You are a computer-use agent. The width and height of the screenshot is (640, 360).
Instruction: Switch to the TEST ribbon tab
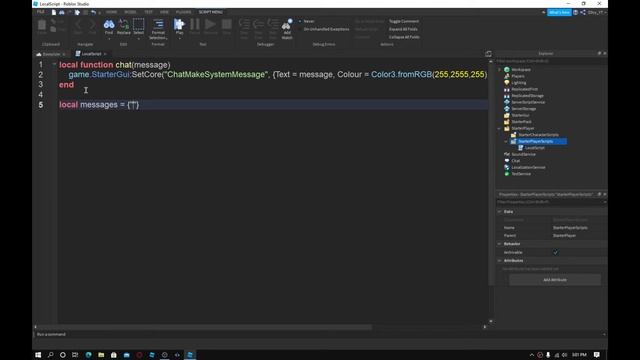(x=148, y=12)
